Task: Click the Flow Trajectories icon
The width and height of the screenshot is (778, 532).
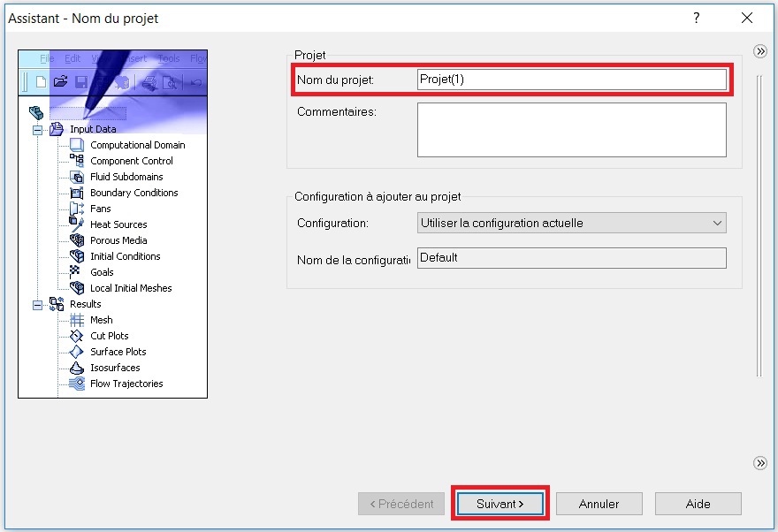Action: pyautogui.click(x=76, y=384)
